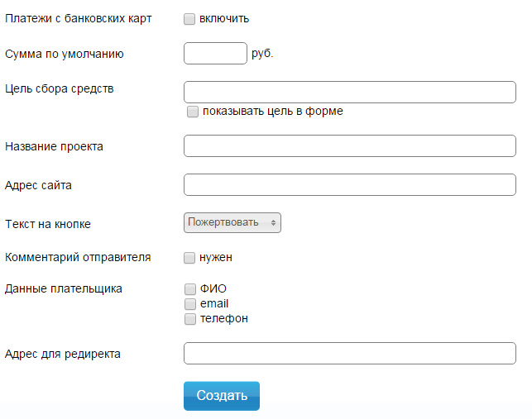Tick "показывать цель в форме" checkbox
Screen dimensions: 532x419
193,112
